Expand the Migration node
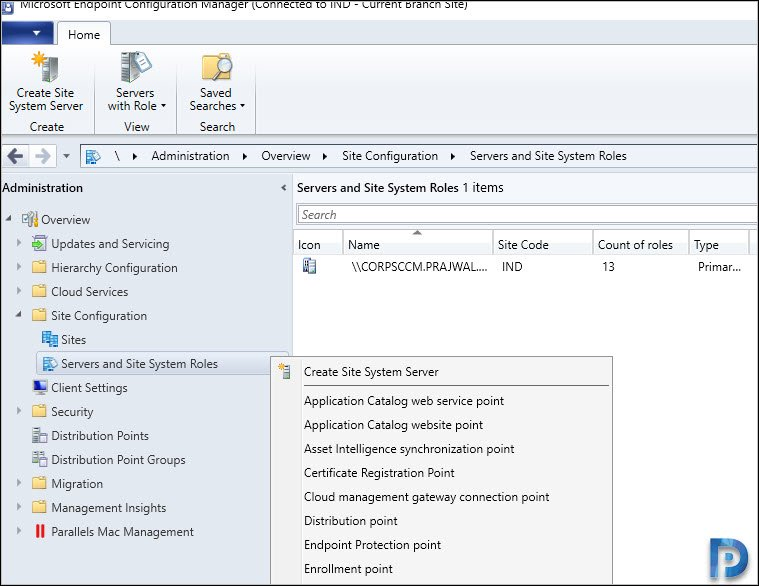Viewport: 759px width, 586px height. coord(19,483)
